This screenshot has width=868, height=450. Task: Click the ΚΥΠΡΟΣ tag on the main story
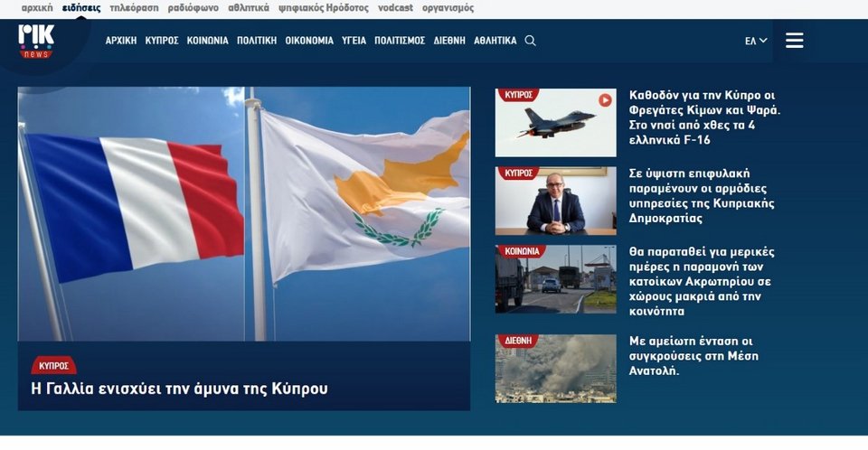click(x=53, y=366)
